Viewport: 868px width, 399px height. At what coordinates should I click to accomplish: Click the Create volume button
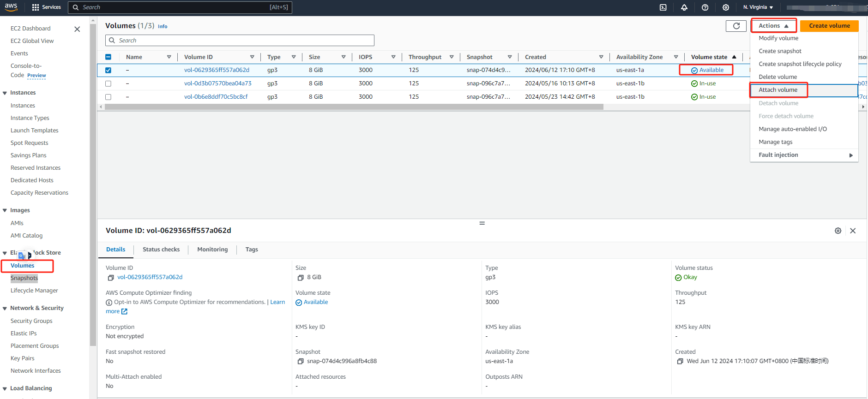tap(829, 26)
